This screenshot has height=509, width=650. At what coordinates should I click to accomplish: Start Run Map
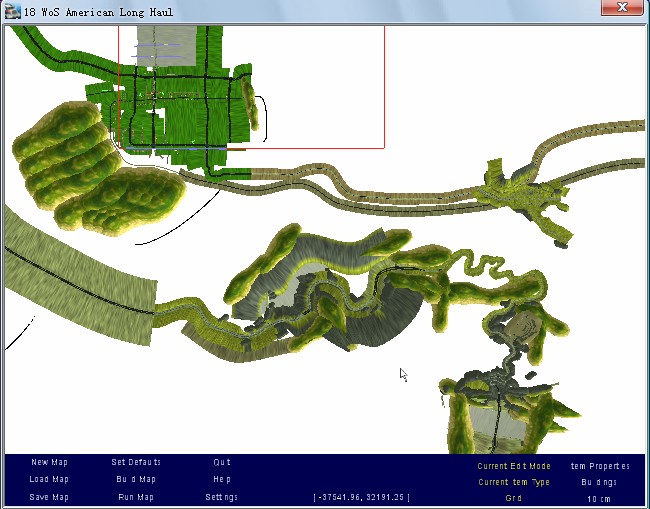point(136,497)
